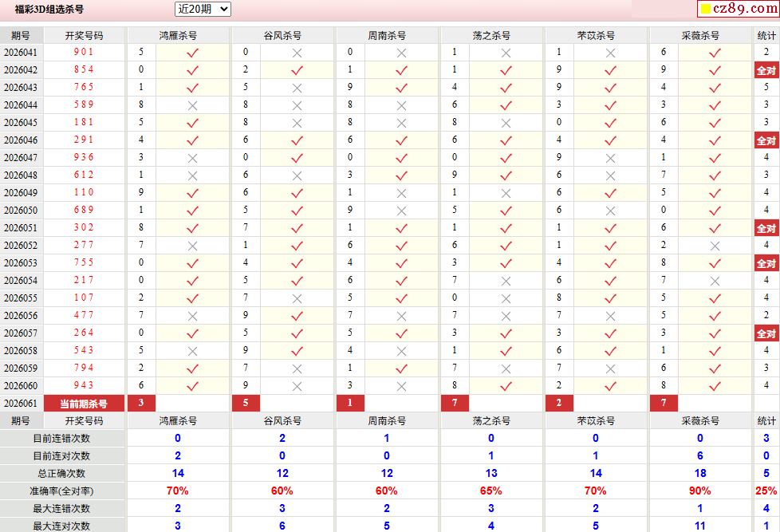Click the cross mark for 鸿雁杀号 in row 2026044
This screenshot has height=532, width=780.
tap(192, 105)
